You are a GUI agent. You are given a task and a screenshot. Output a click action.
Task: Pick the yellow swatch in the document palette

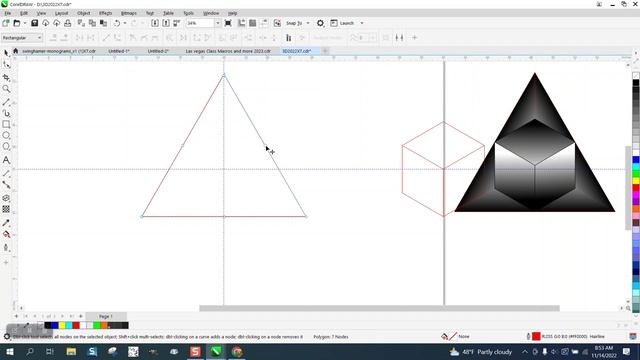coord(62,325)
